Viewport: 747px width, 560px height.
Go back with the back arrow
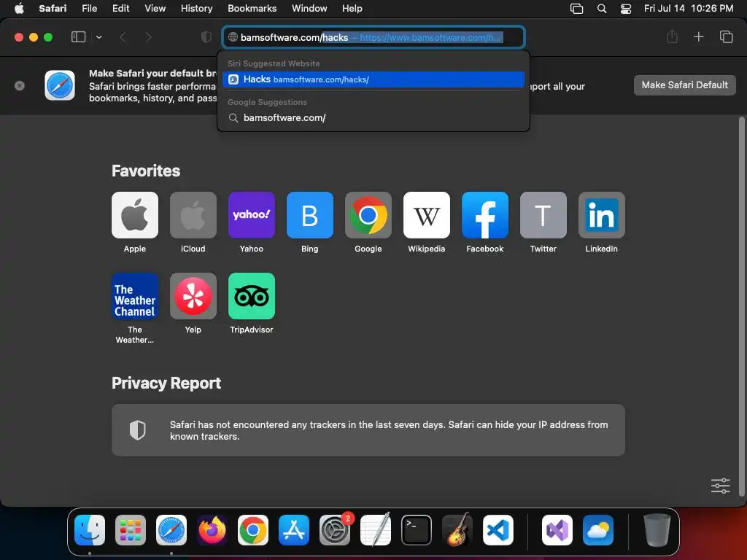tap(123, 37)
